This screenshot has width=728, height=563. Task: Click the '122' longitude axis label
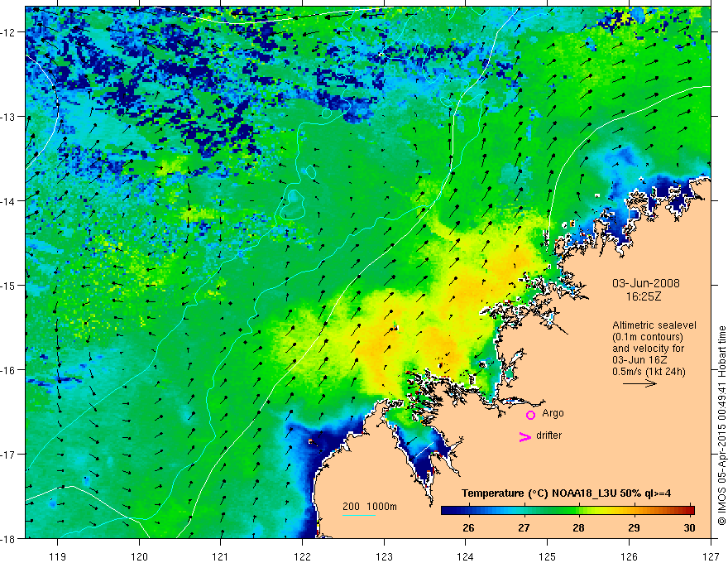(x=302, y=557)
